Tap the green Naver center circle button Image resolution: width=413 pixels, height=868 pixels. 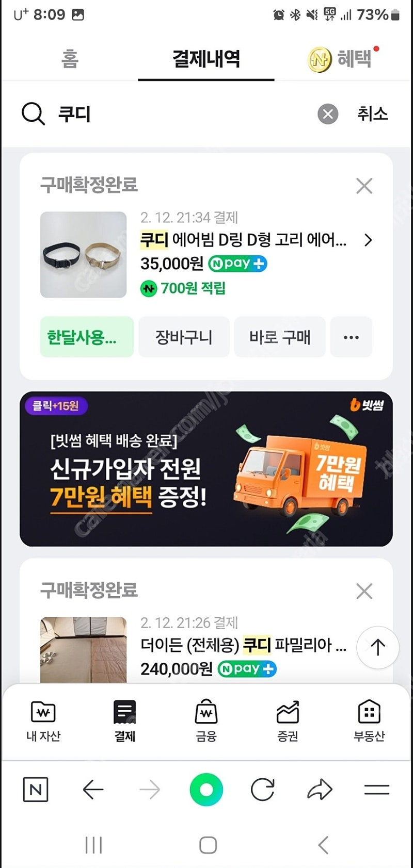click(x=206, y=789)
